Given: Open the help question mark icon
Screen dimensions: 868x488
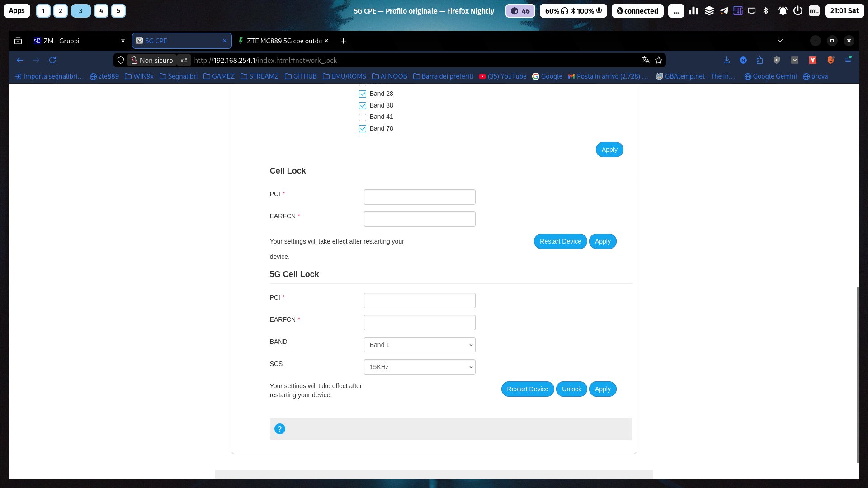Looking at the screenshot, I should pos(280,429).
